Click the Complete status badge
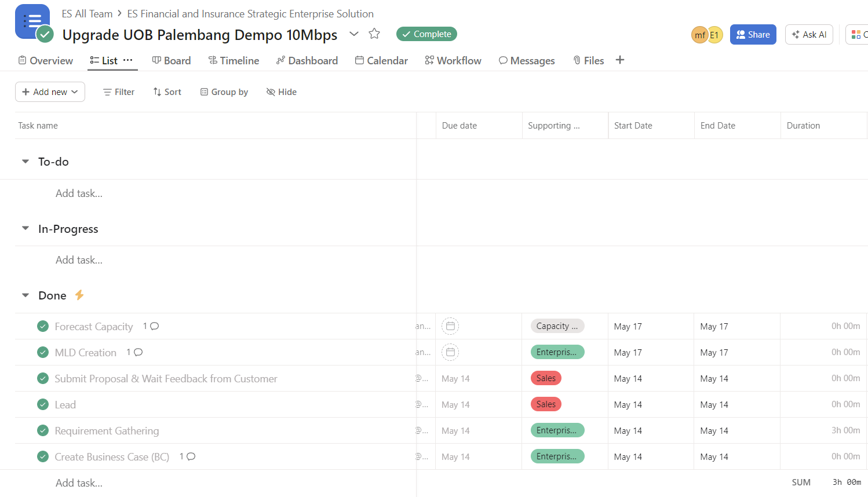This screenshot has width=868, height=497. [x=426, y=34]
